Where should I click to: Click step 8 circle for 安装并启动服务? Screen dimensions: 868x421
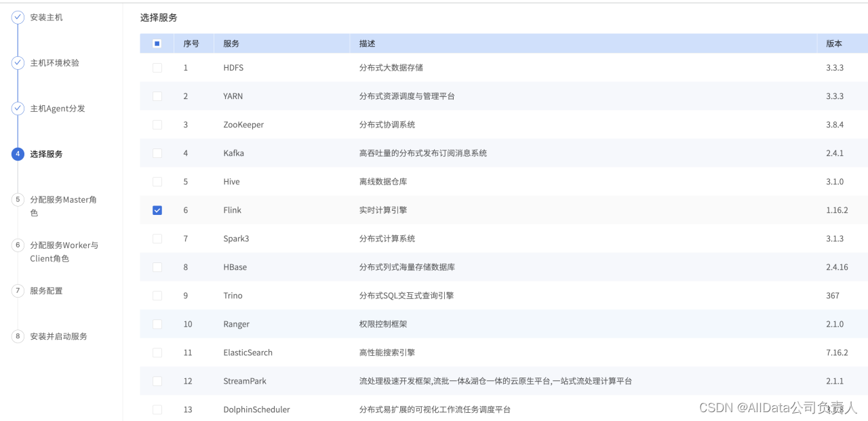click(x=18, y=336)
